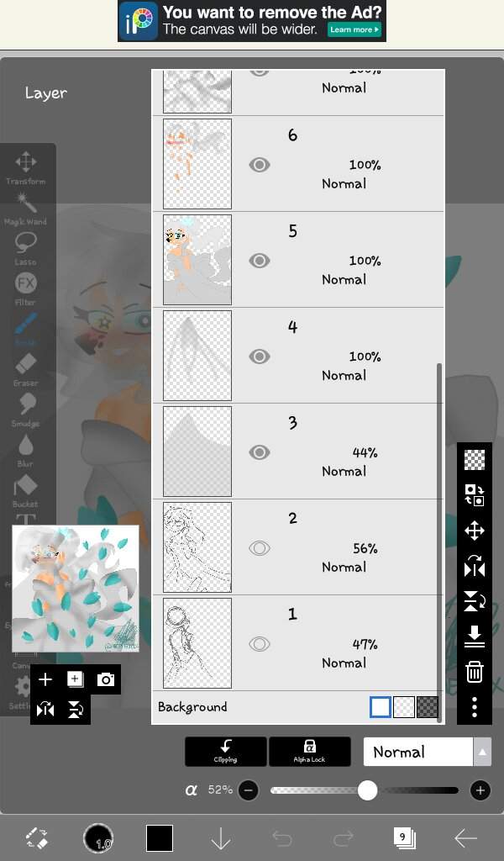
Task: Select the layer move arrows icon
Action: click(475, 531)
